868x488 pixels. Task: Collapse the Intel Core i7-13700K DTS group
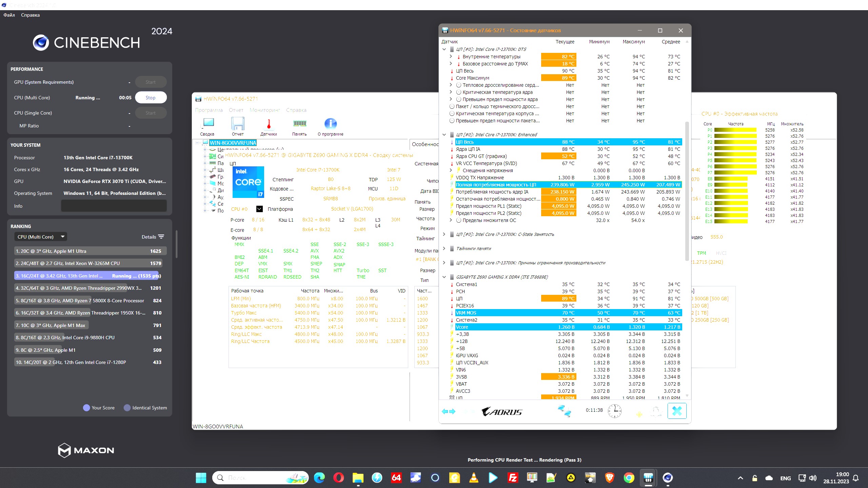(444, 49)
